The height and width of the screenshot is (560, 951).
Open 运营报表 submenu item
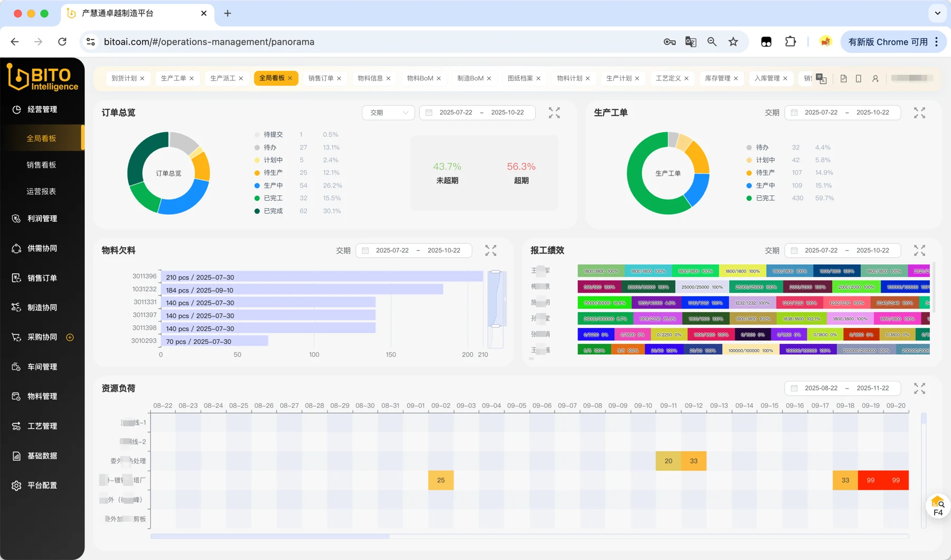click(41, 191)
